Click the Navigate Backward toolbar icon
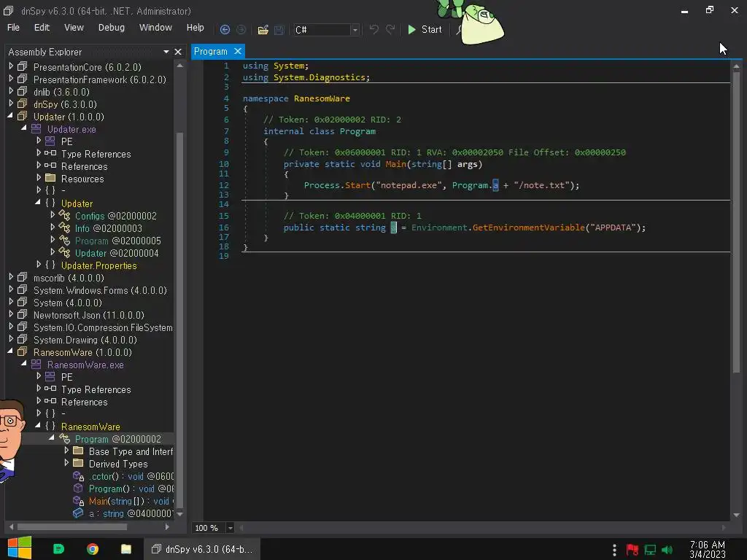The image size is (747, 560). (x=225, y=29)
